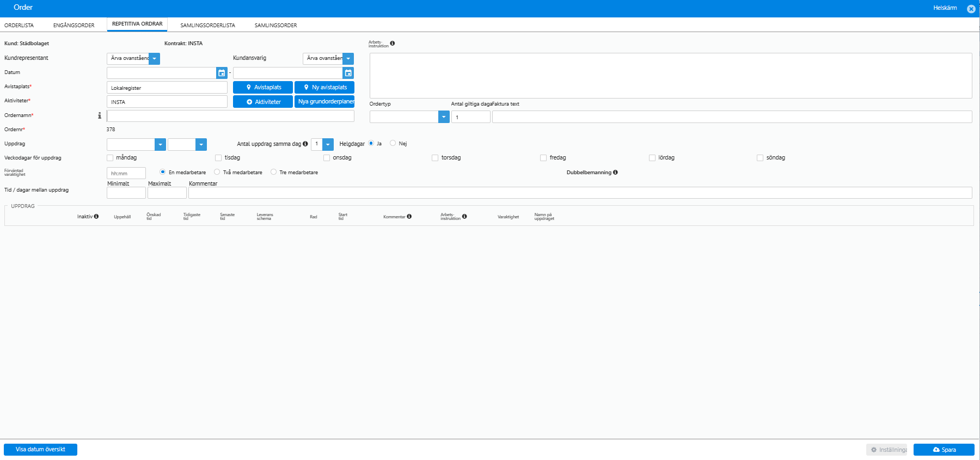
Task: Focus the start date input field
Action: coord(162,73)
